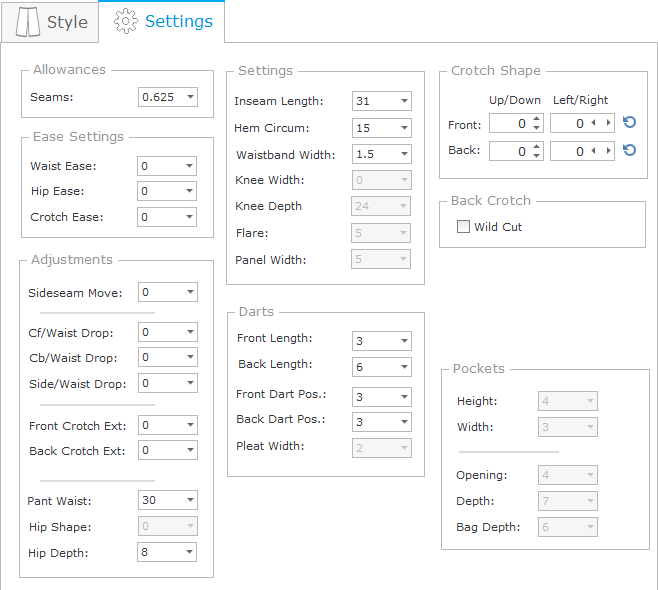658x590 pixels.
Task: Increase Front Up/Down crotch value
Action: click(537, 119)
